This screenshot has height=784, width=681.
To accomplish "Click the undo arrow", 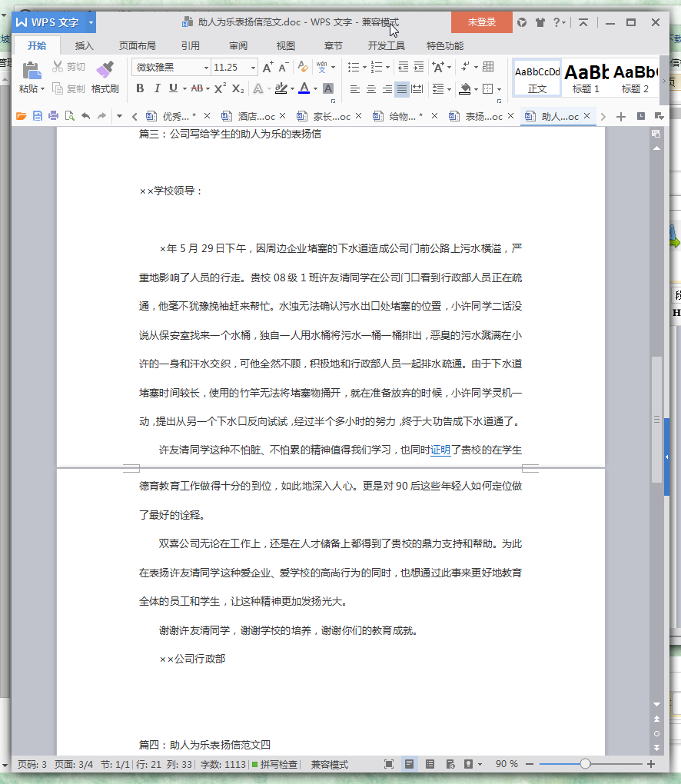I will [86, 116].
